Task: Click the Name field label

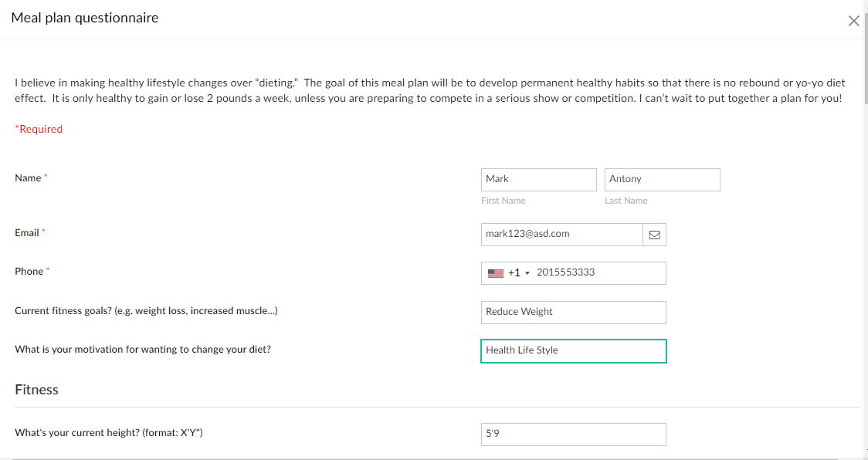Action: coord(28,178)
